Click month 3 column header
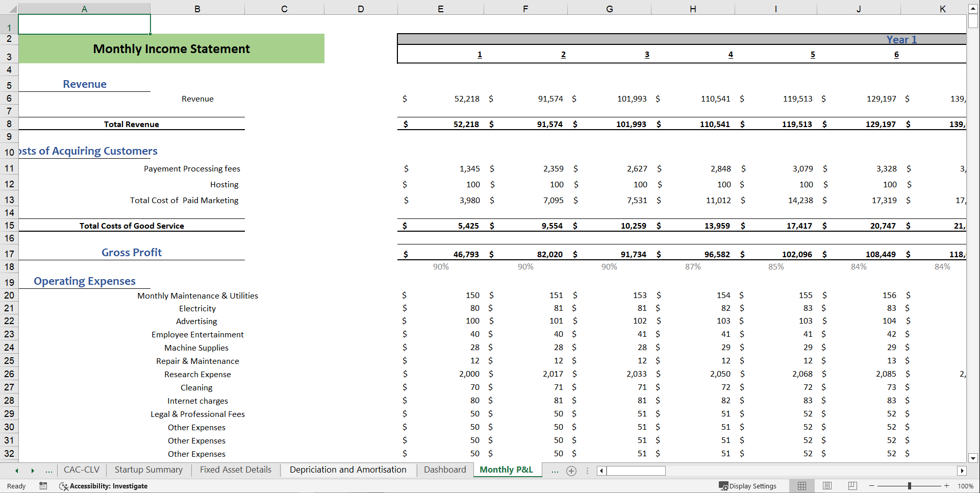 click(647, 55)
